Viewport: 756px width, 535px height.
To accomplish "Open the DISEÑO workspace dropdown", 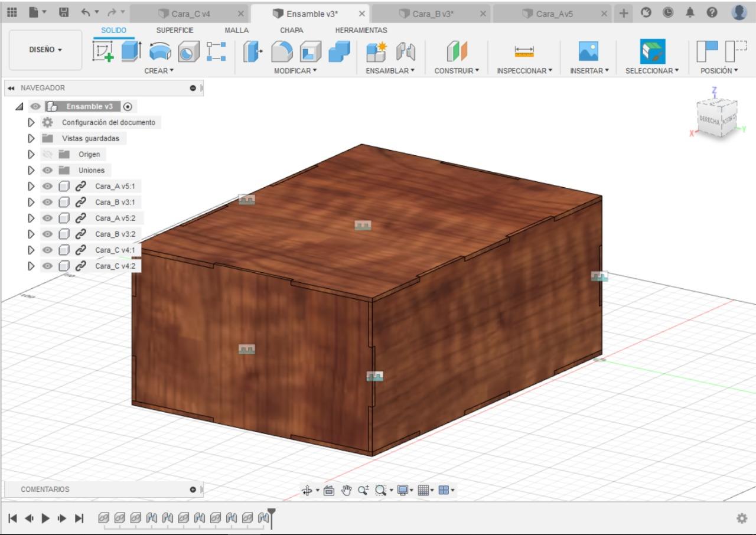I will pyautogui.click(x=45, y=50).
